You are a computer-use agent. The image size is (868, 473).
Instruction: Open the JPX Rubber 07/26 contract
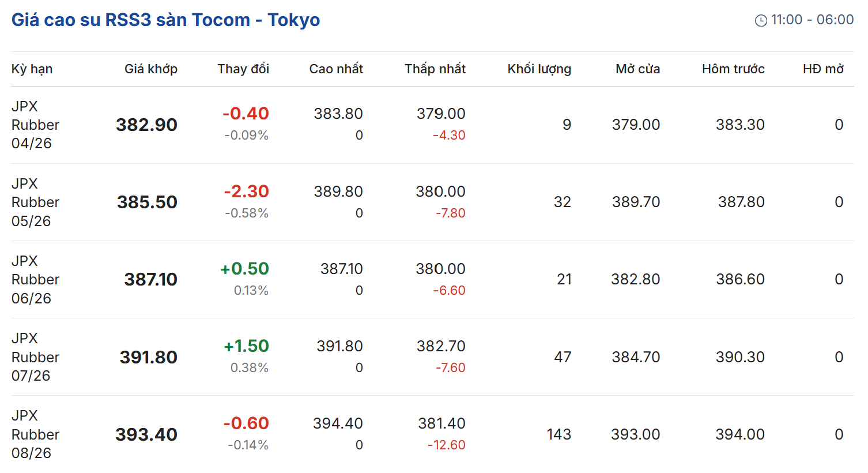click(x=35, y=357)
